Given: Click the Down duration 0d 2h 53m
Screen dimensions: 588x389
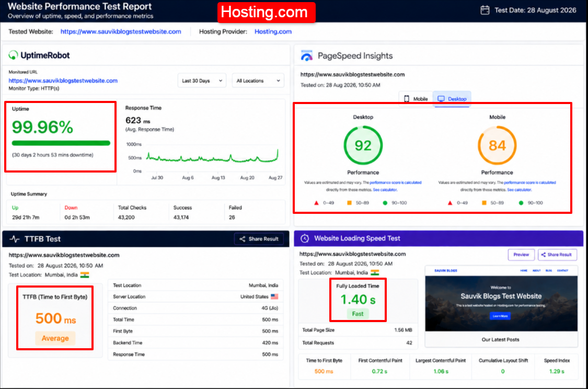Looking at the screenshot, I should [x=77, y=217].
